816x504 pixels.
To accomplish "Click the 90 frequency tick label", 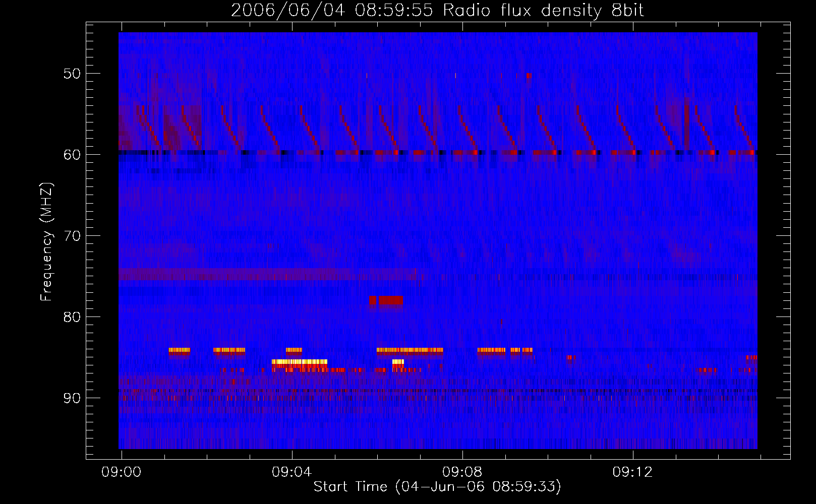I will point(72,398).
